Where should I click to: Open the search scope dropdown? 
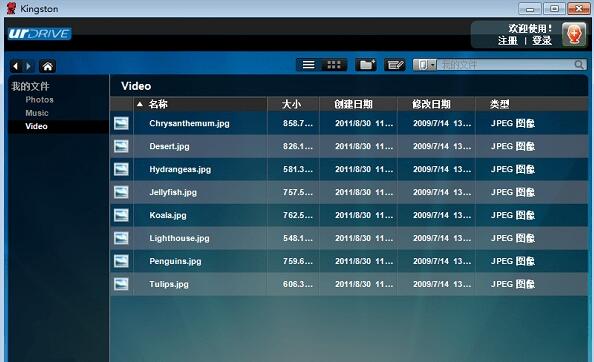pos(425,65)
